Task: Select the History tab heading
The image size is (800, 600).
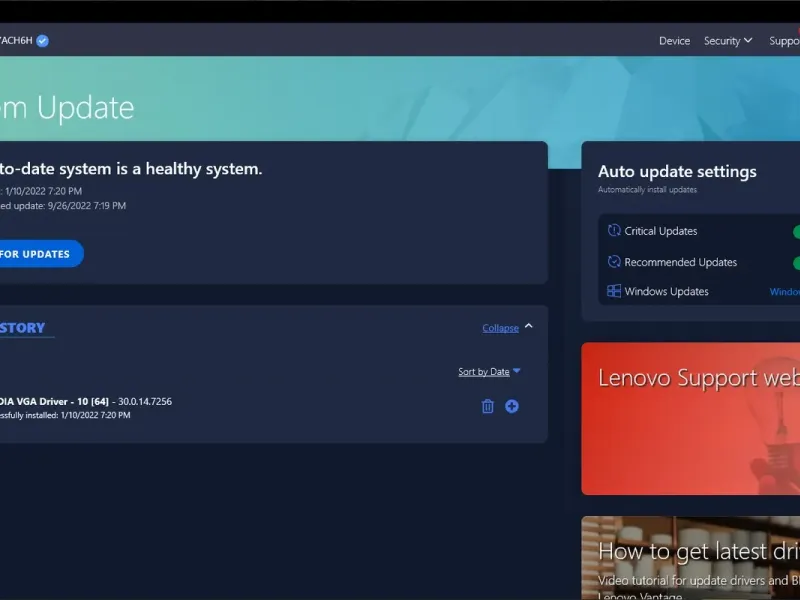Action: tap(22, 328)
